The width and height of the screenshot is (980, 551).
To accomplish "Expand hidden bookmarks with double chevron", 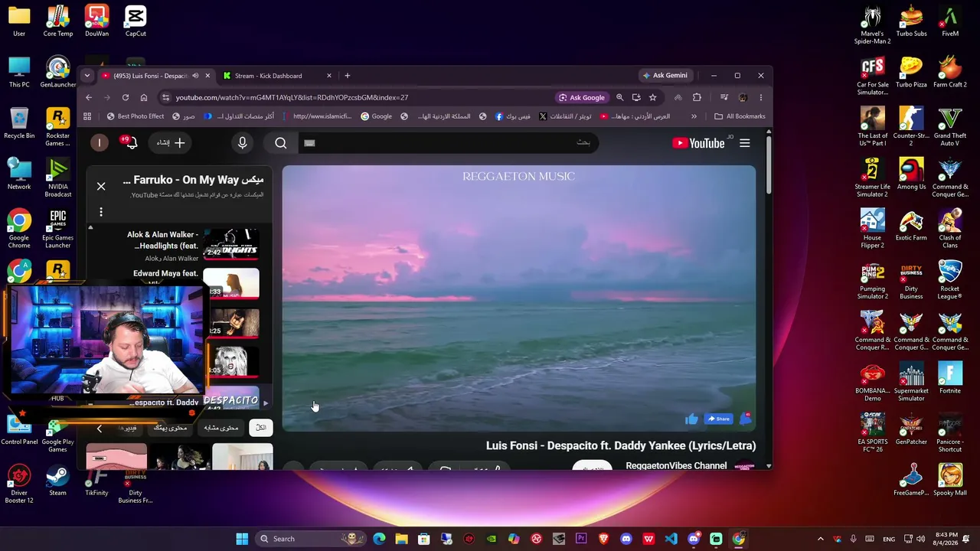I will tap(694, 116).
